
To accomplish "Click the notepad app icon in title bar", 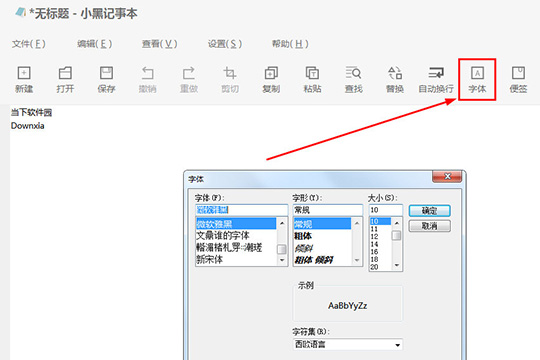I will (x=20, y=13).
